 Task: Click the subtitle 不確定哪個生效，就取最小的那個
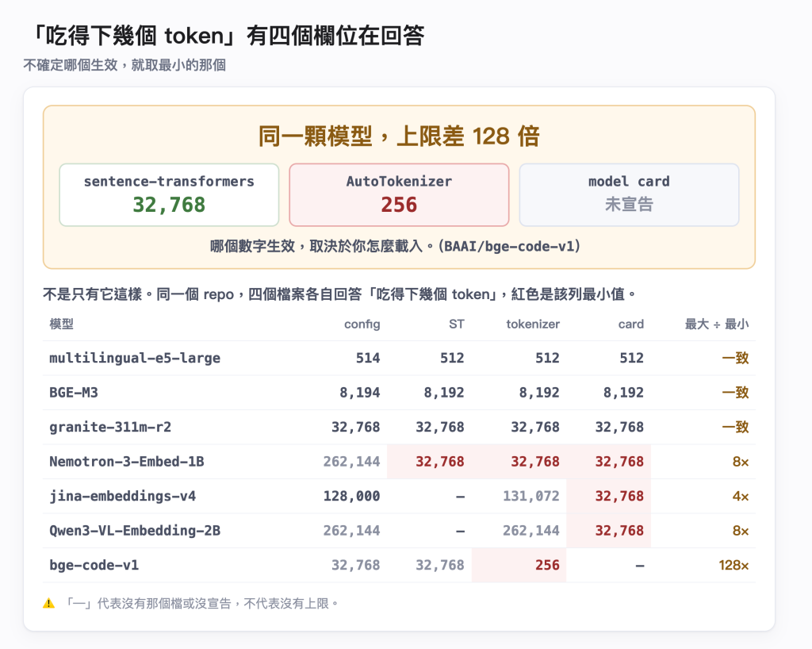(x=124, y=65)
